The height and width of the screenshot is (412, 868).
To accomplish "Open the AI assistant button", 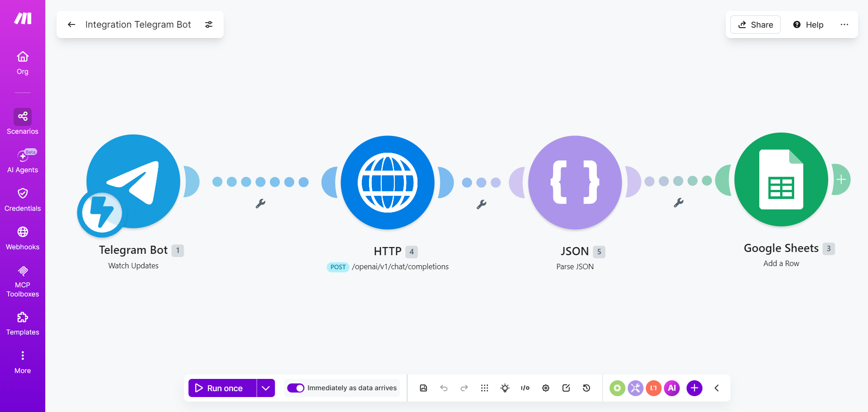I will [672, 388].
